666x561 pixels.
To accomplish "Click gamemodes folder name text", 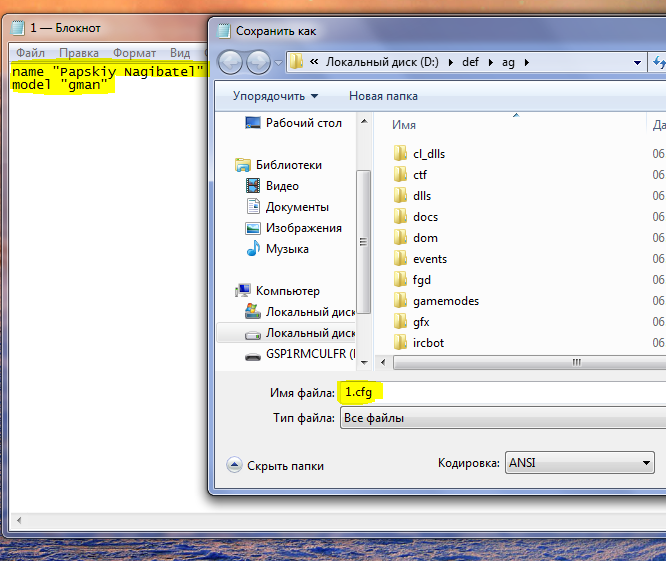I will 446,301.
